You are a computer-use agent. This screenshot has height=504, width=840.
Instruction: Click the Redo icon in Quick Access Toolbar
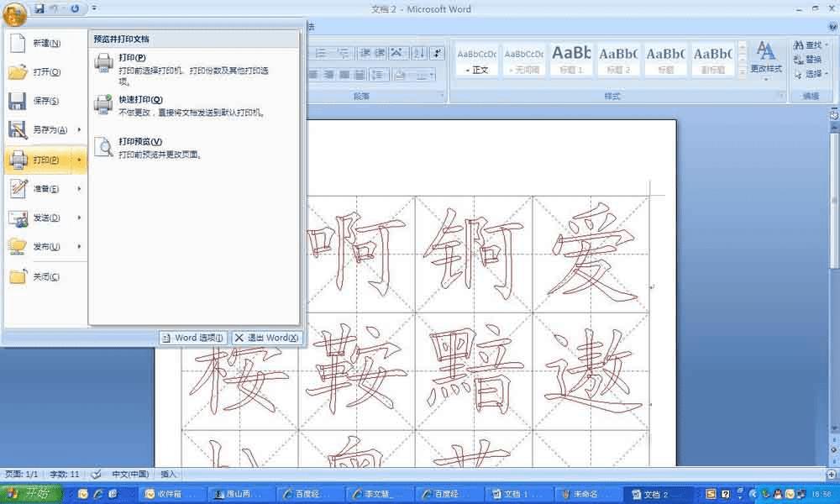click(75, 8)
